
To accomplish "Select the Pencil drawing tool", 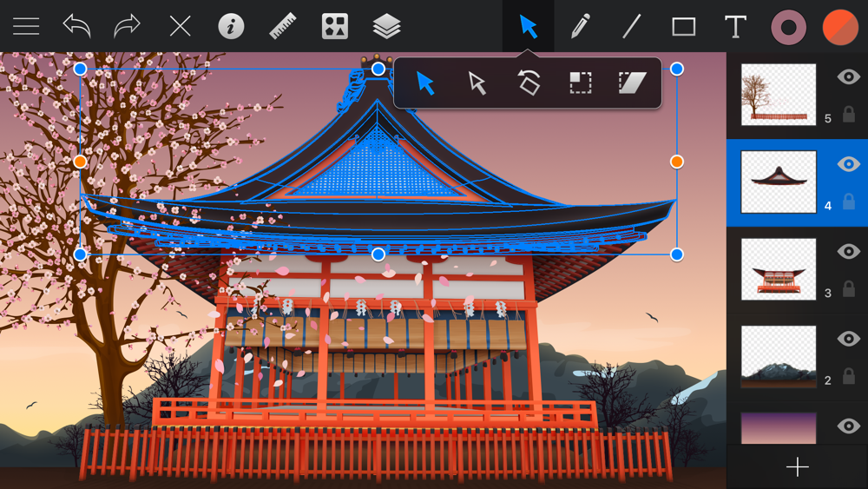I will pyautogui.click(x=580, y=26).
